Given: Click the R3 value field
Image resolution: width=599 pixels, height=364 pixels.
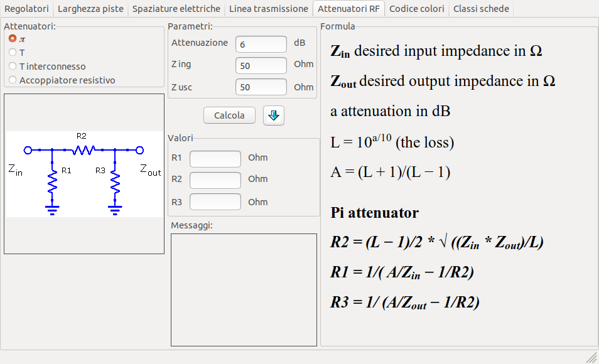Looking at the screenshot, I should coord(215,202).
